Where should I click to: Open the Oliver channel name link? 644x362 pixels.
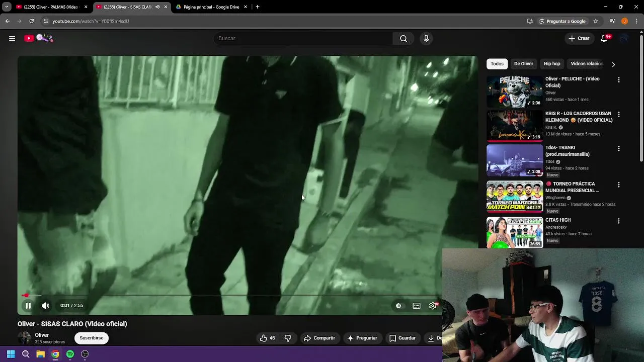[x=42, y=335]
